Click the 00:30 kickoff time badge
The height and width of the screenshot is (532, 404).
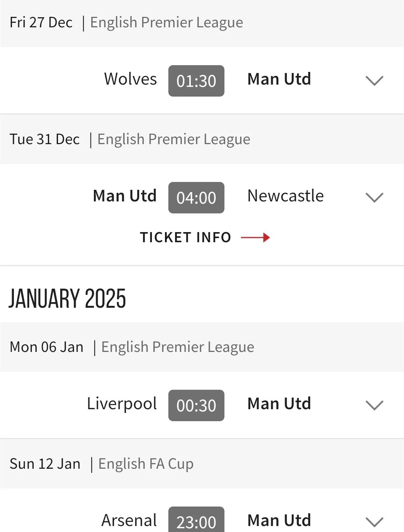coord(196,405)
